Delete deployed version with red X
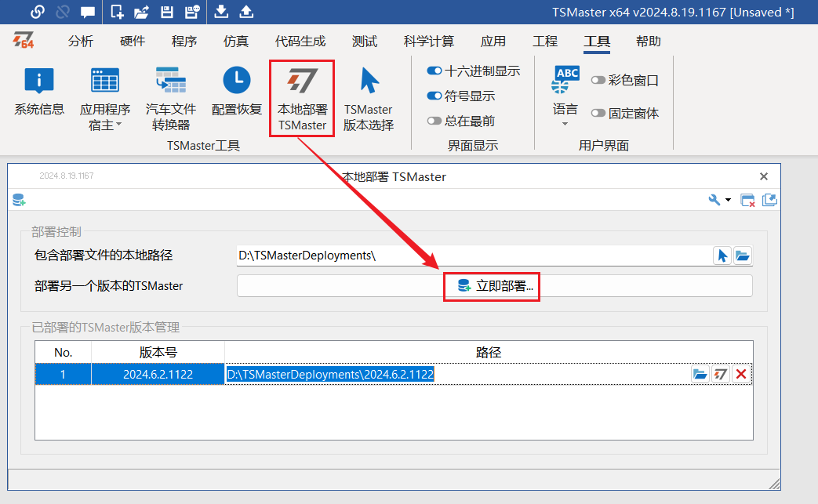 click(741, 374)
